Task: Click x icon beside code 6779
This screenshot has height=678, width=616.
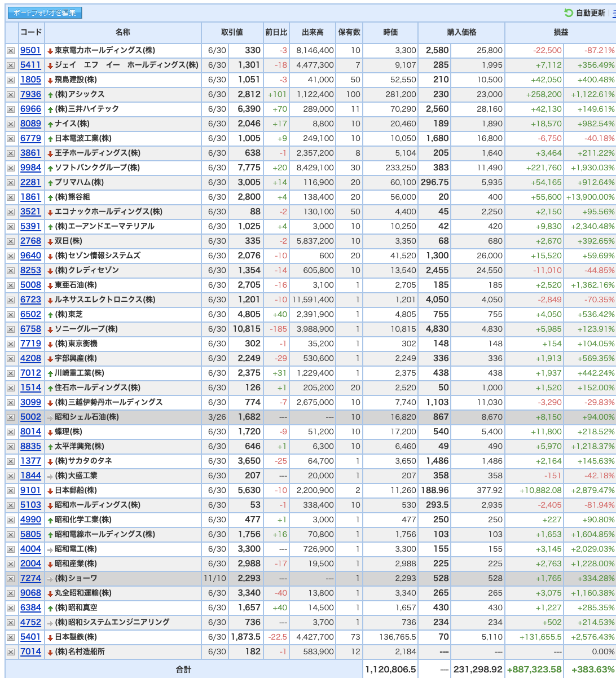Action: (x=11, y=139)
